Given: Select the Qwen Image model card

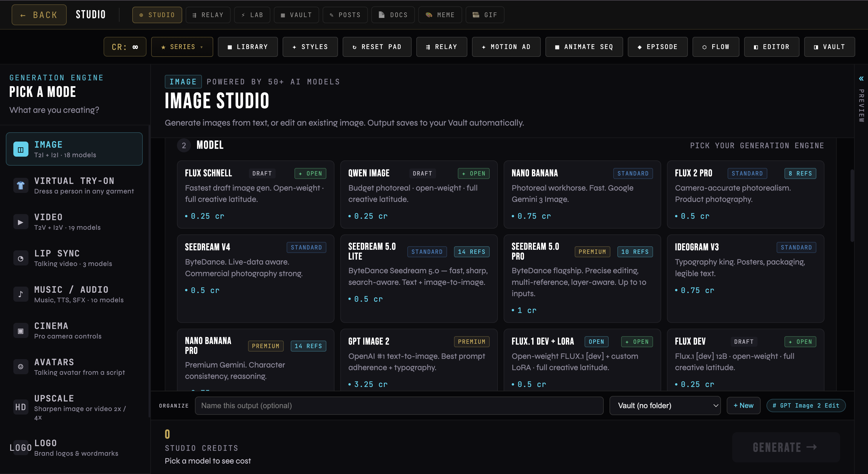Looking at the screenshot, I should point(419,195).
